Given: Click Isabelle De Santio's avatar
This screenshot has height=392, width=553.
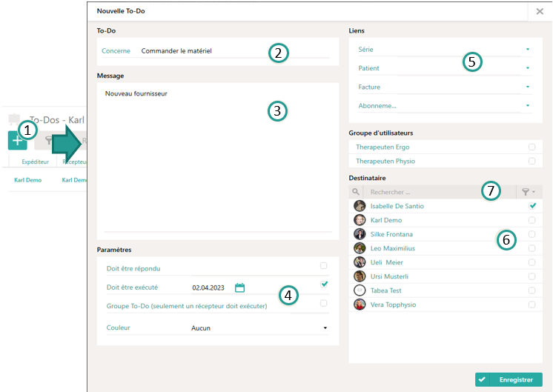Looking at the screenshot, I should 360,206.
